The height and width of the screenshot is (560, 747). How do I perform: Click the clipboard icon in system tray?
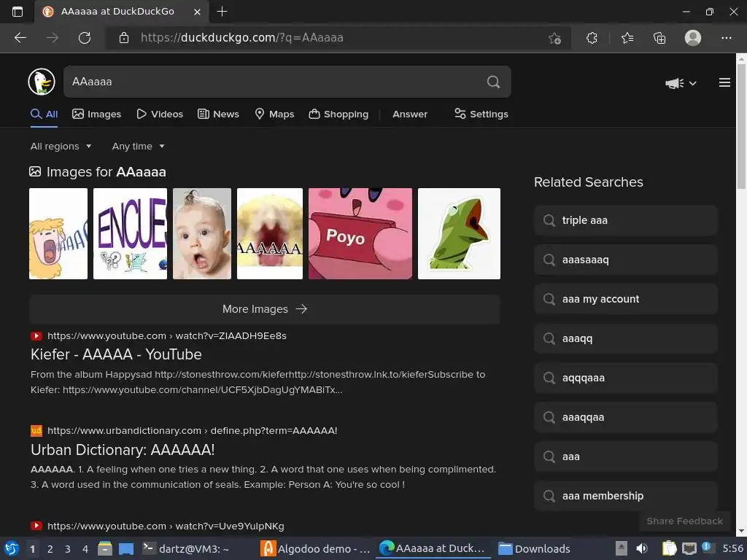(670, 548)
